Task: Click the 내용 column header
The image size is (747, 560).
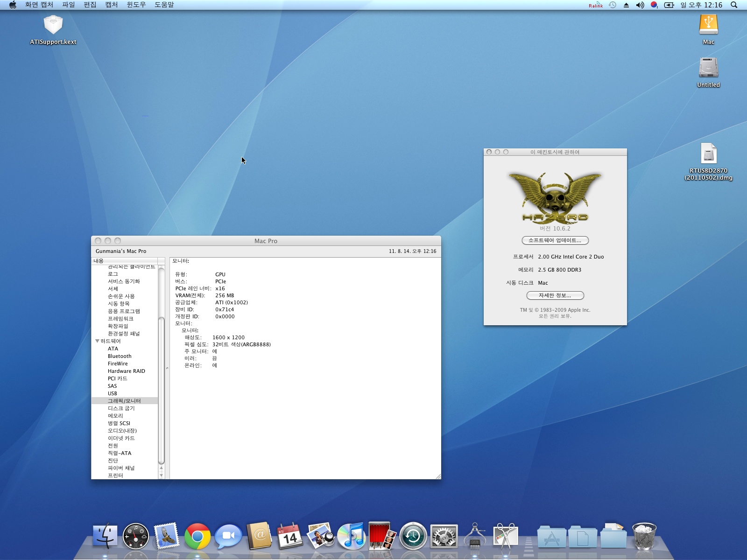Action: coord(125,261)
